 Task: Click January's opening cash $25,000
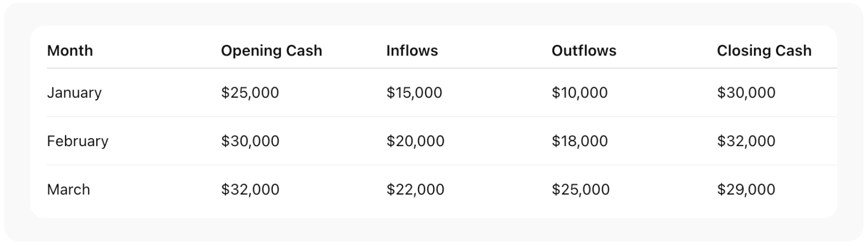click(250, 93)
